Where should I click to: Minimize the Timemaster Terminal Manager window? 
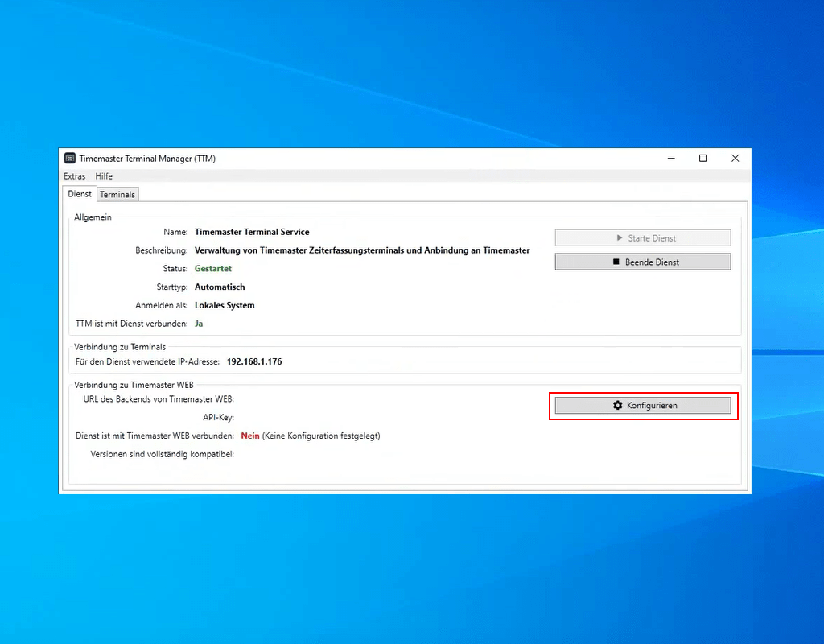point(670,159)
